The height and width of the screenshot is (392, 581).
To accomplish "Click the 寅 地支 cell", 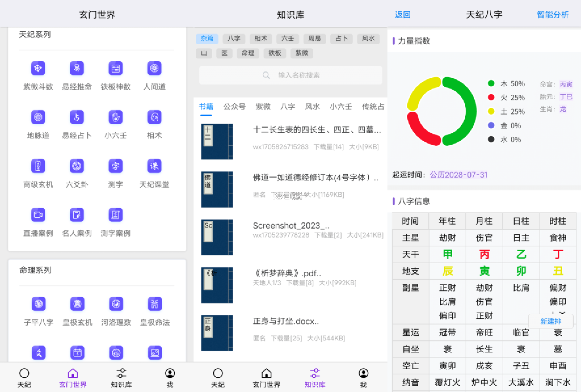I will pyautogui.click(x=484, y=271).
